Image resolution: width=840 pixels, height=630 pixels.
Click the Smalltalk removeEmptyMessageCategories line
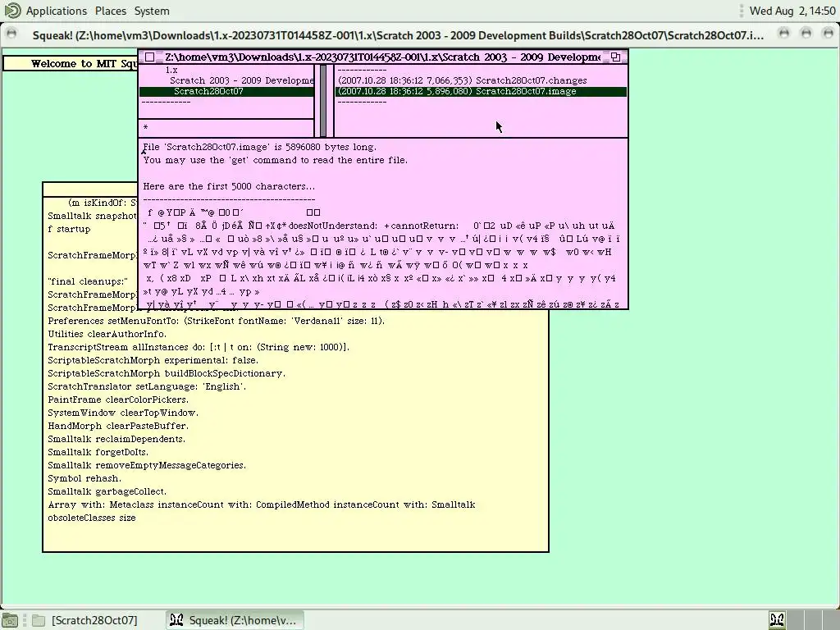(147, 466)
